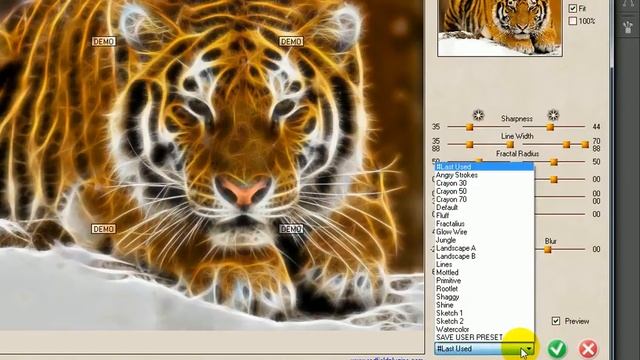The image size is (640, 360).
Task: Collapse the preset dropdown using its arrow
Action: [x=529, y=349]
